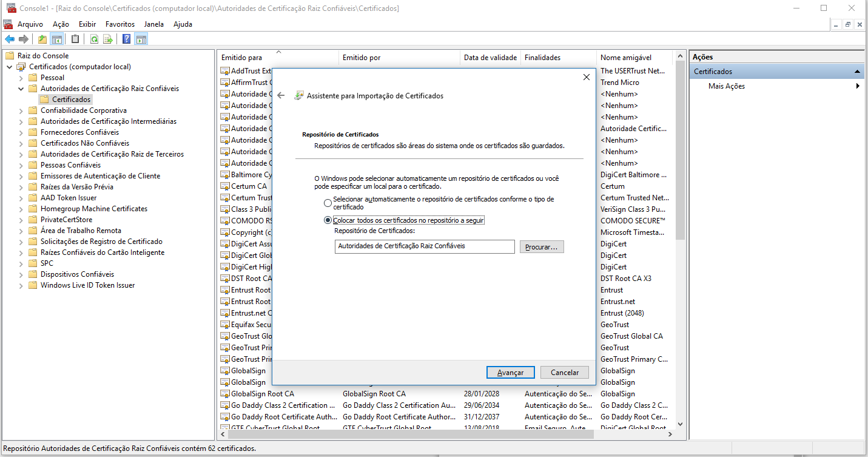This screenshot has width=868, height=457.
Task: Click the red toolbox console icon by Arquivo
Action: point(8,24)
